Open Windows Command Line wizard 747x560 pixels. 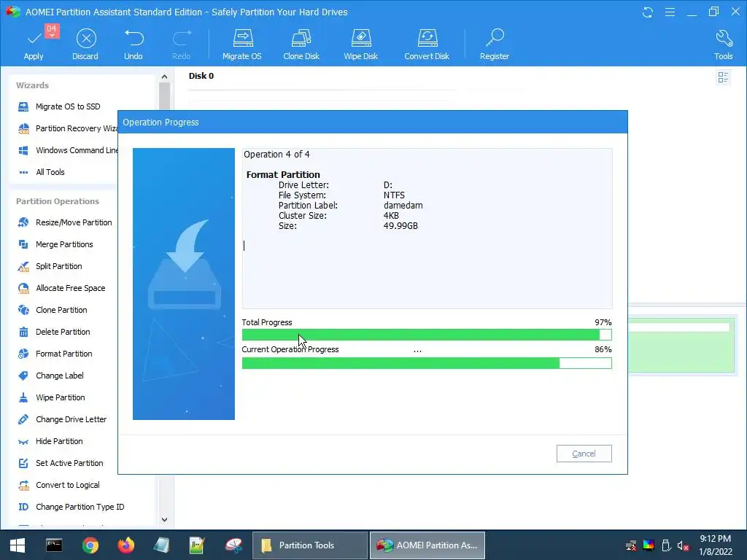pyautogui.click(x=67, y=150)
